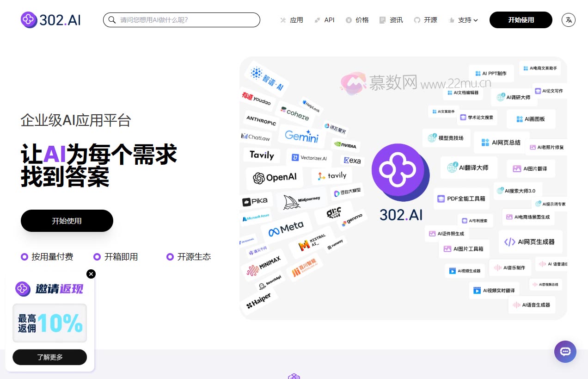Click the 302.AI logo in header
Image resolution: width=588 pixels, height=379 pixels.
[x=50, y=20]
